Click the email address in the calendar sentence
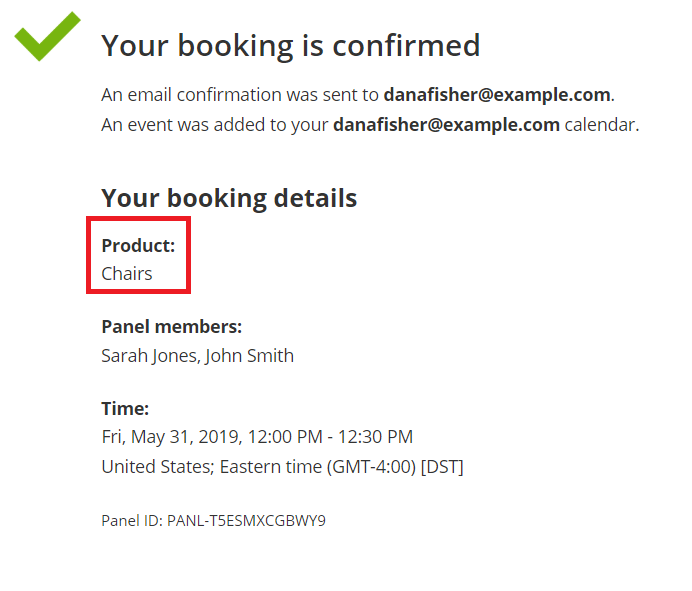 (x=446, y=125)
